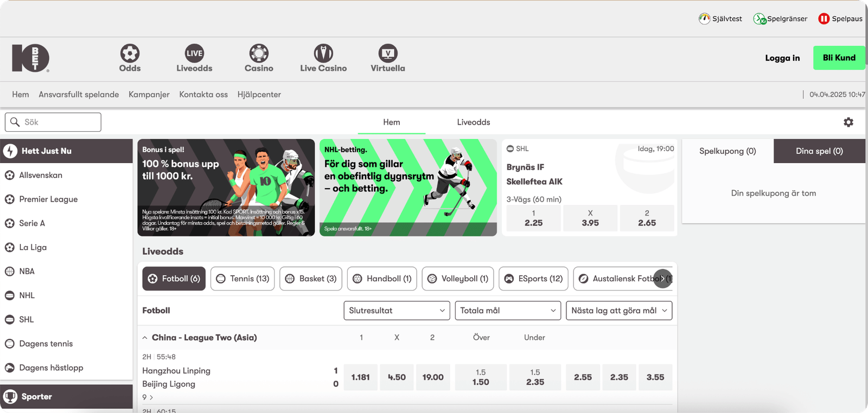Expand more markets for Hangzhou Linping match

(x=148, y=397)
